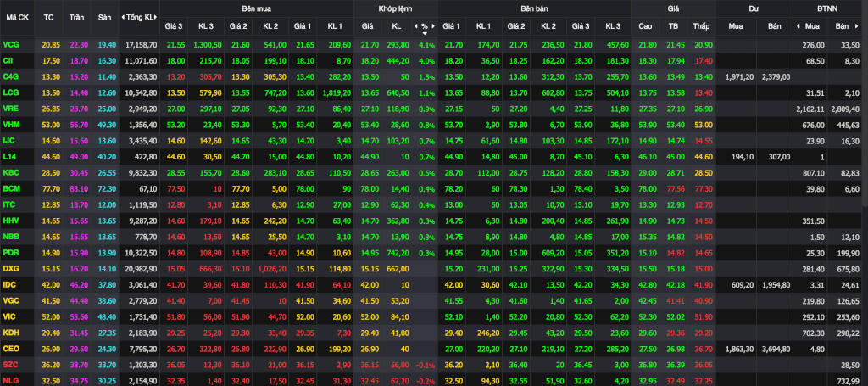Click BCM ceiling price 83.10
Viewport: 868px width, 386px height.
(x=79, y=188)
